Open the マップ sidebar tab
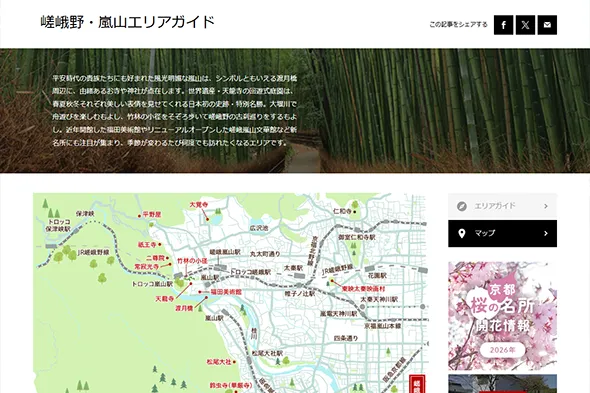590x393 pixels. tap(502, 233)
